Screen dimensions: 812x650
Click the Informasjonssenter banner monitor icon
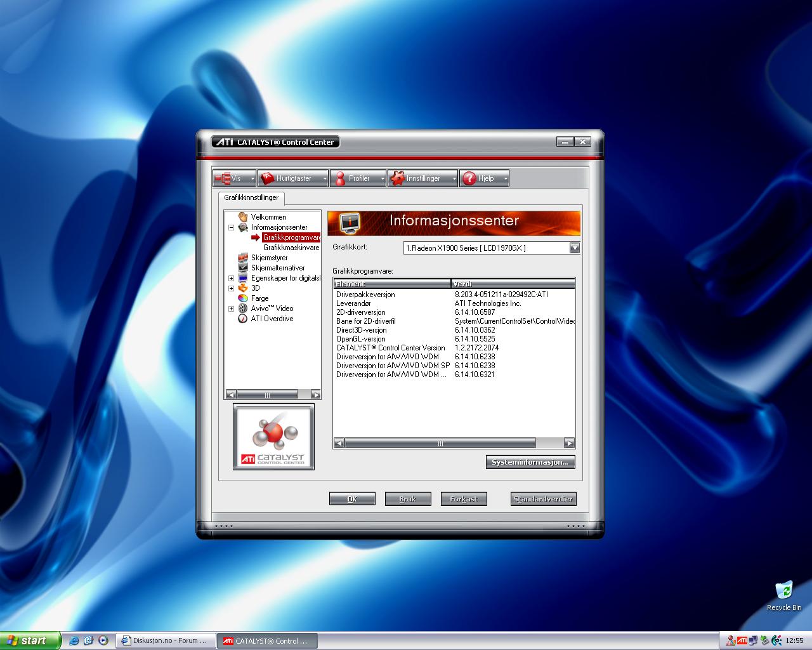point(350,223)
